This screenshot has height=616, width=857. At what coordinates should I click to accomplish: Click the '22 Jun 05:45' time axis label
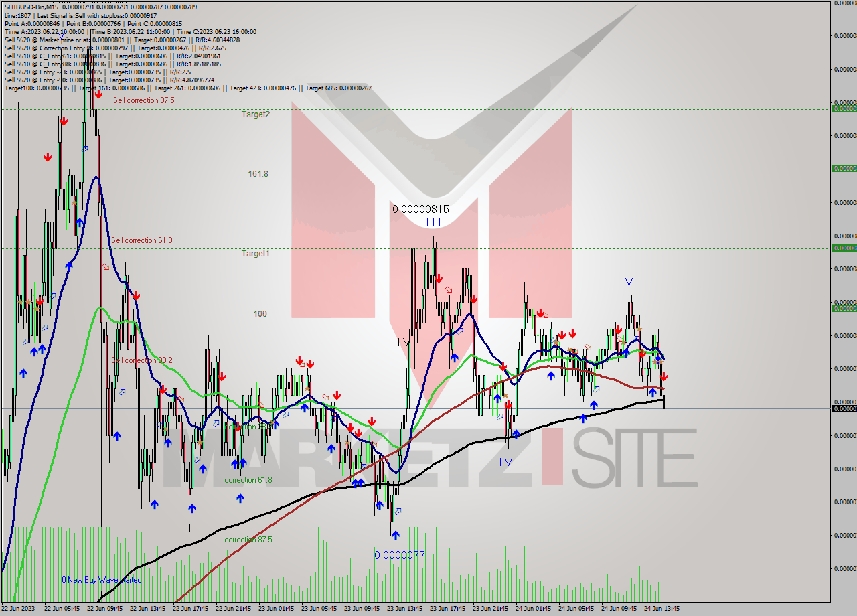62,609
